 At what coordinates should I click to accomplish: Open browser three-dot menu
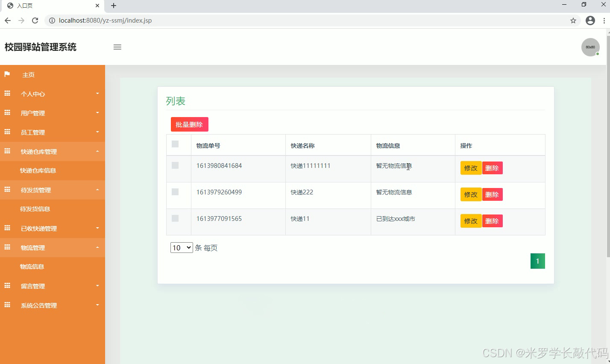pos(604,21)
